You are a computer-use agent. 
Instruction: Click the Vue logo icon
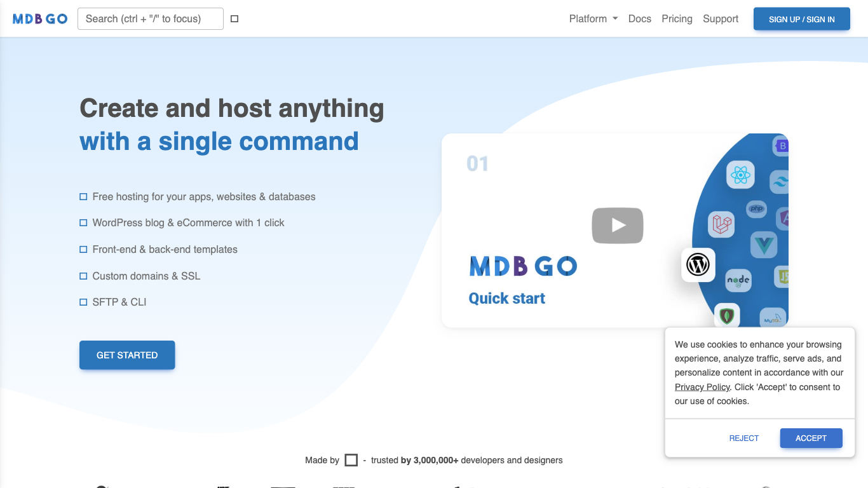coord(764,245)
